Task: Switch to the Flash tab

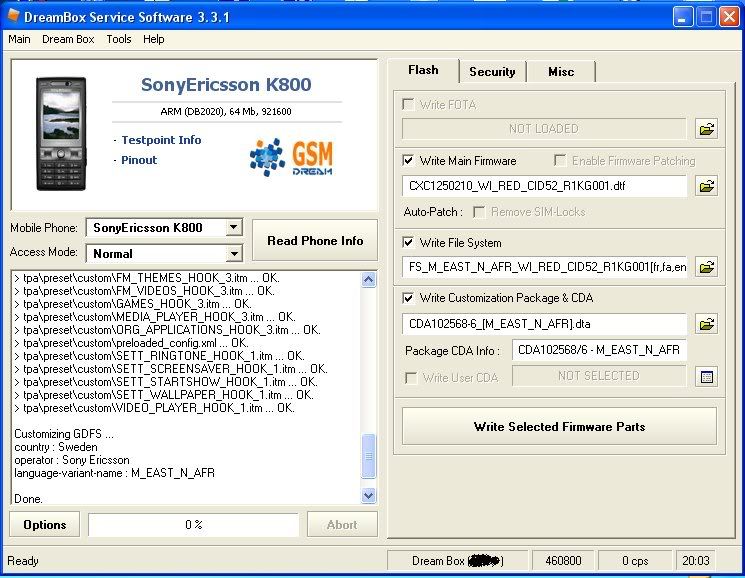Action: tap(423, 70)
